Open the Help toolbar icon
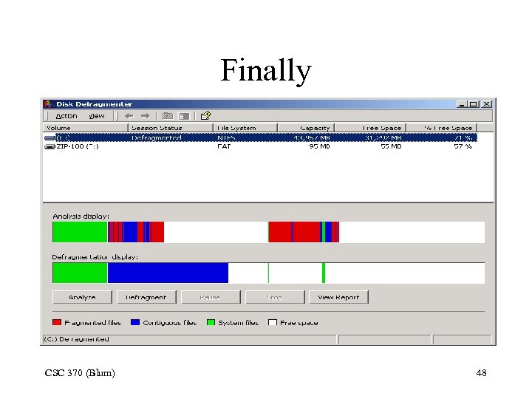 pyautogui.click(x=205, y=116)
